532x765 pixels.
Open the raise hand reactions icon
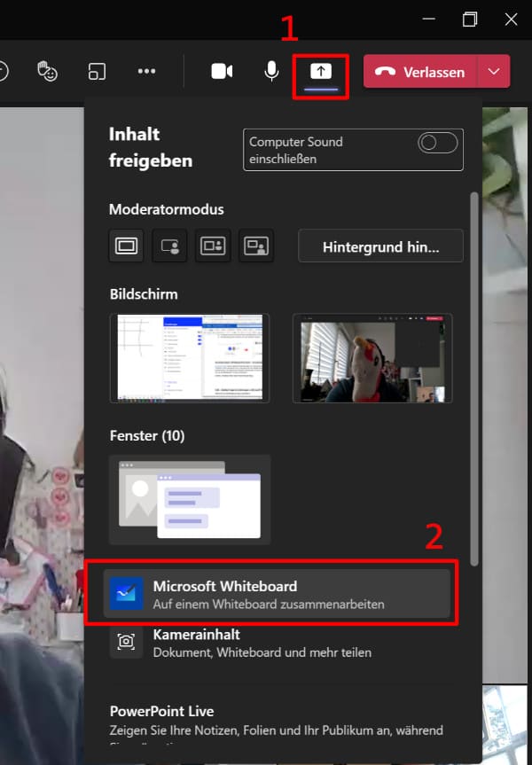[47, 71]
